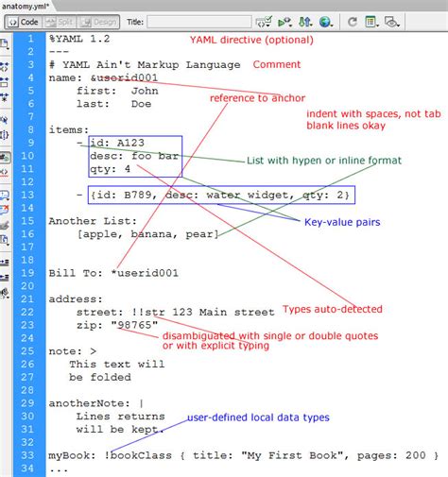The width and height of the screenshot is (448, 477).
Task: Open the green arrow debug dropdown
Action: 284,22
